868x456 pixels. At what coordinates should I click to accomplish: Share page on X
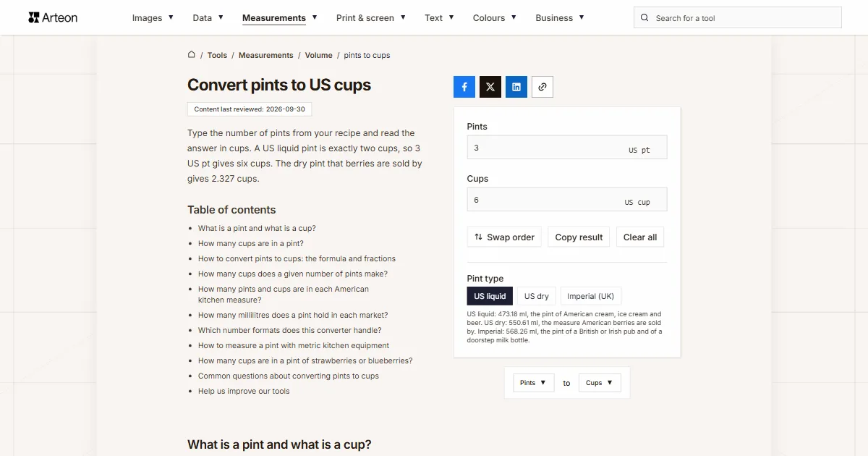pyautogui.click(x=490, y=87)
